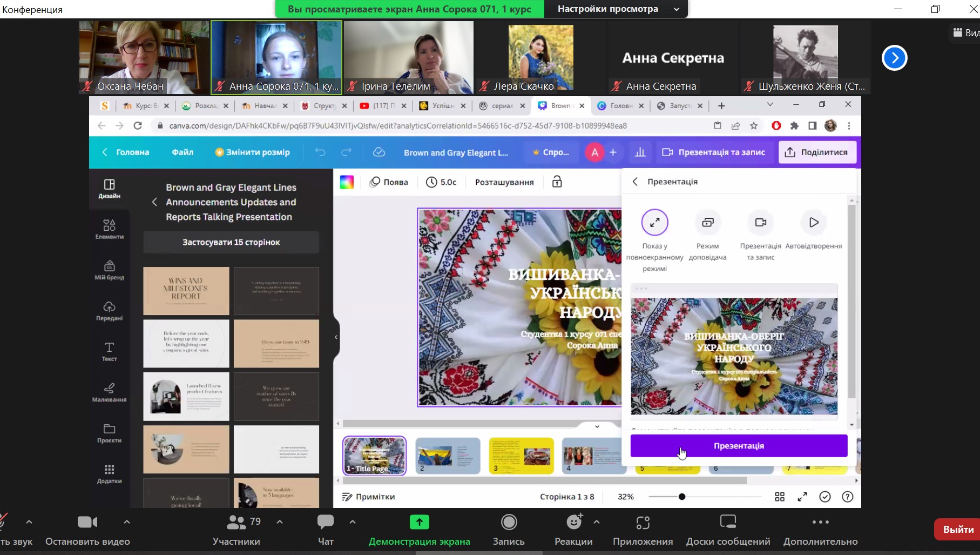Screen dimensions: 980x555
Task: Click the help question mark icon
Action: (848, 497)
